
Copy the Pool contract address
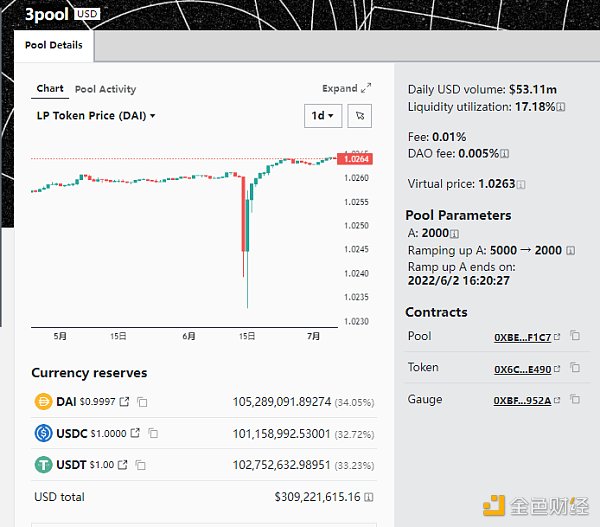coord(575,336)
